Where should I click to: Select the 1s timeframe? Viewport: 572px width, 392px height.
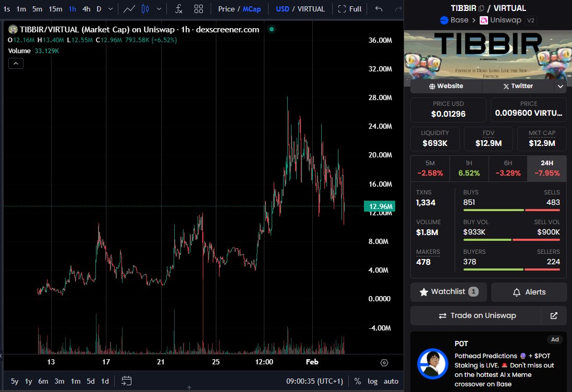(x=7, y=9)
